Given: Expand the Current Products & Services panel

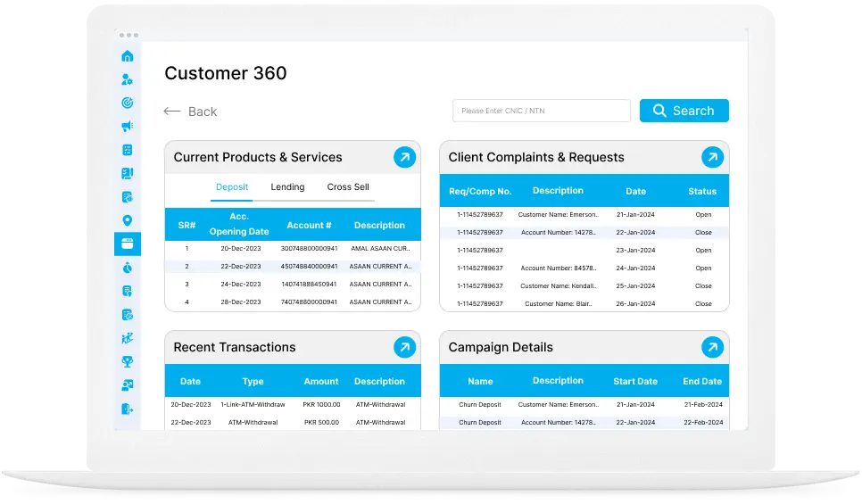Looking at the screenshot, I should (404, 158).
